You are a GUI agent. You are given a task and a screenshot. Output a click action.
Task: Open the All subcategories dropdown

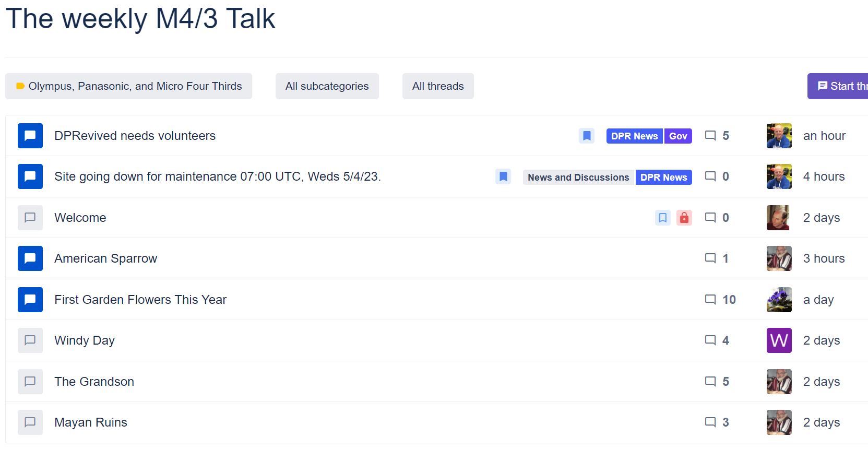tap(327, 86)
